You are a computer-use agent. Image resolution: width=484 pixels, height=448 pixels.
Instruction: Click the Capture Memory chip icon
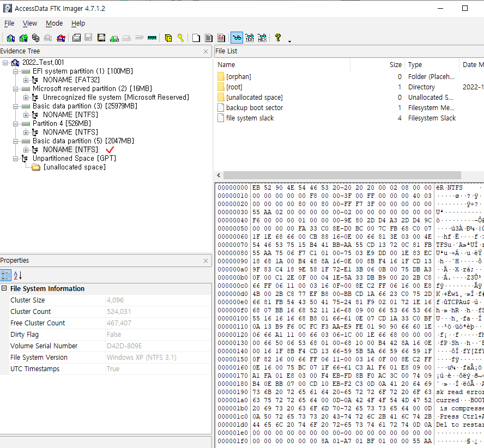(152, 38)
